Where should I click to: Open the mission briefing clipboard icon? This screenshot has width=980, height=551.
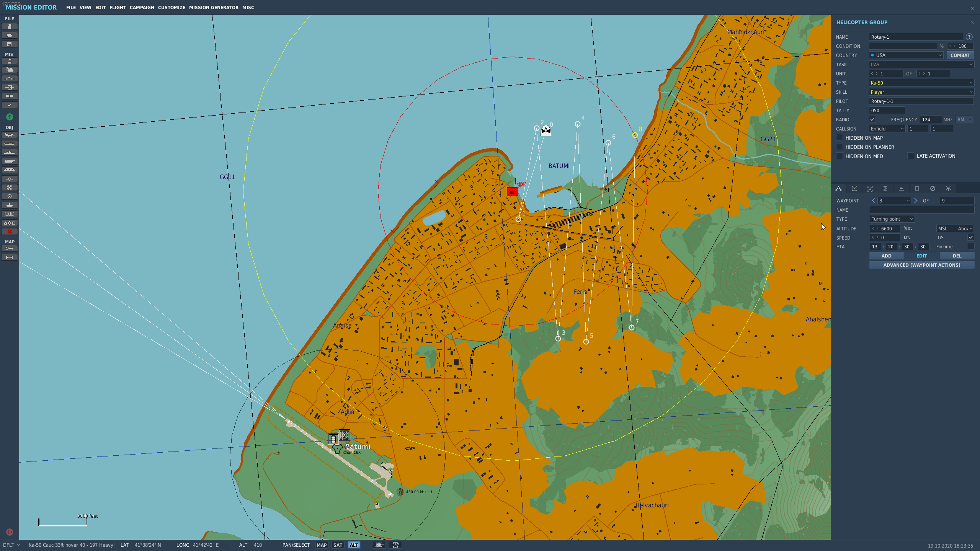pos(10,61)
